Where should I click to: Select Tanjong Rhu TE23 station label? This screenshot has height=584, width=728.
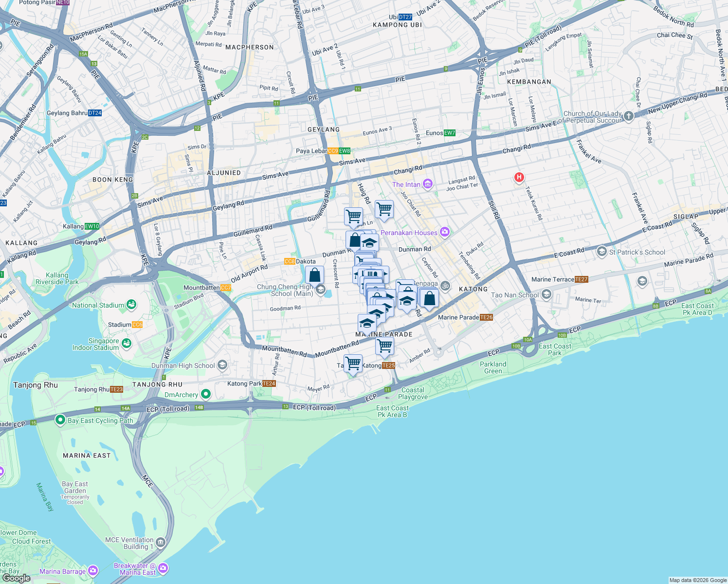tap(99, 389)
